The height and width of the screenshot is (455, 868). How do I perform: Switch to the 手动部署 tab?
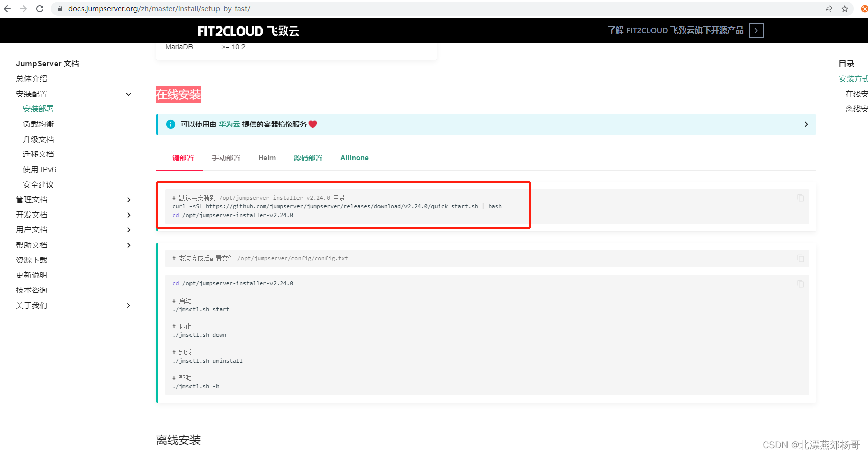point(226,158)
